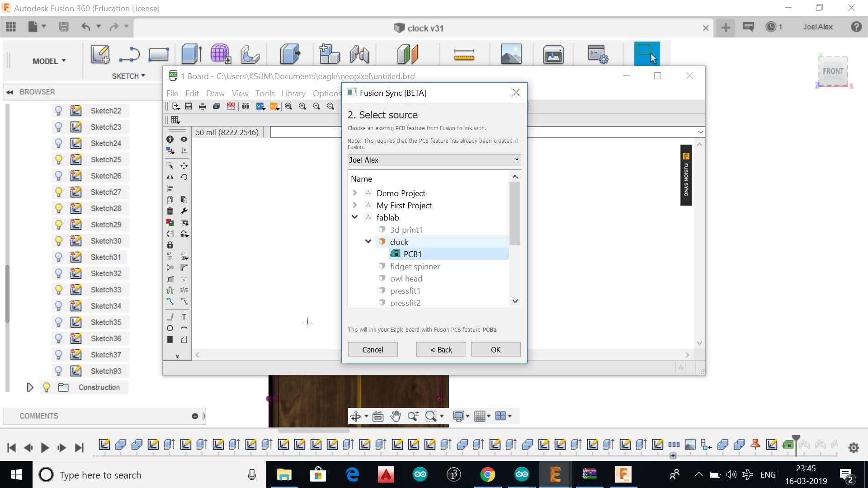
Task: Collapse the fablab project node
Action: [355, 217]
